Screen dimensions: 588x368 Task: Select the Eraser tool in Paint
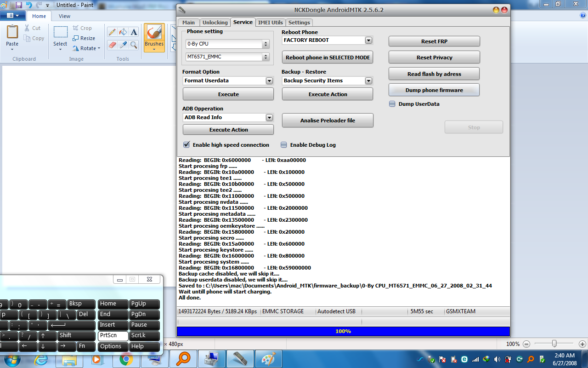[112, 45]
